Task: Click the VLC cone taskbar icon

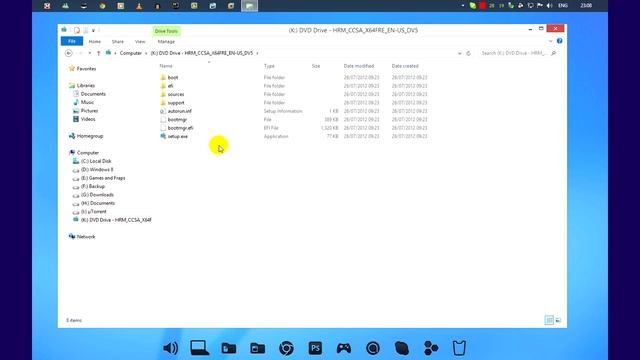Action: [x=139, y=6]
